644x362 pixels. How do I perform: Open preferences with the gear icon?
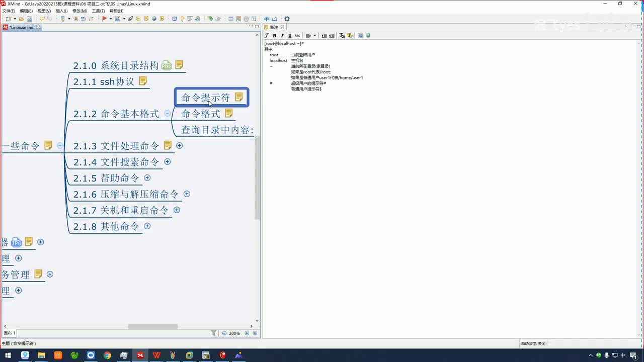287,19
